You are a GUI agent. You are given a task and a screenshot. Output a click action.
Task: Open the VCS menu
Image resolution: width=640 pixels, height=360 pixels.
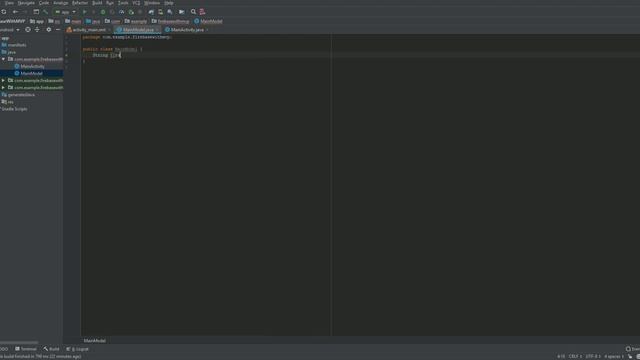pos(136,3)
